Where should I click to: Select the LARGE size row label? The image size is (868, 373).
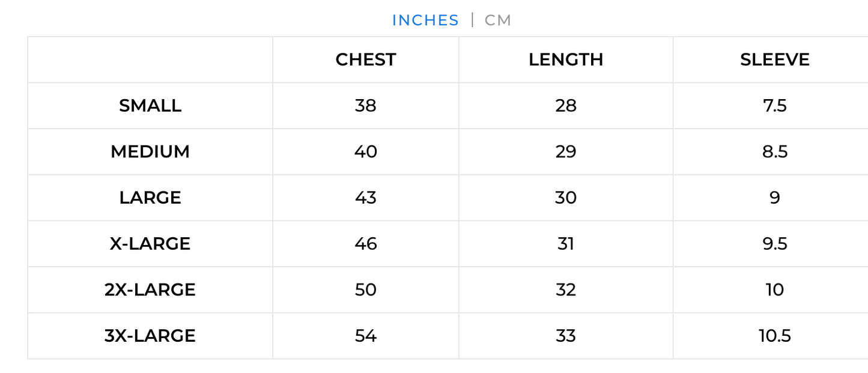coord(150,198)
